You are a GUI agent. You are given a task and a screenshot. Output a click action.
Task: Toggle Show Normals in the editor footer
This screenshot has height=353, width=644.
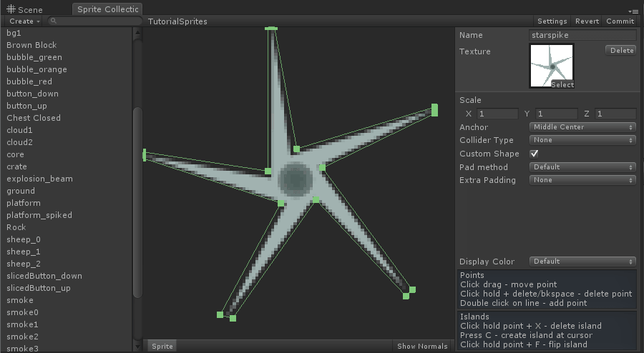[422, 346]
